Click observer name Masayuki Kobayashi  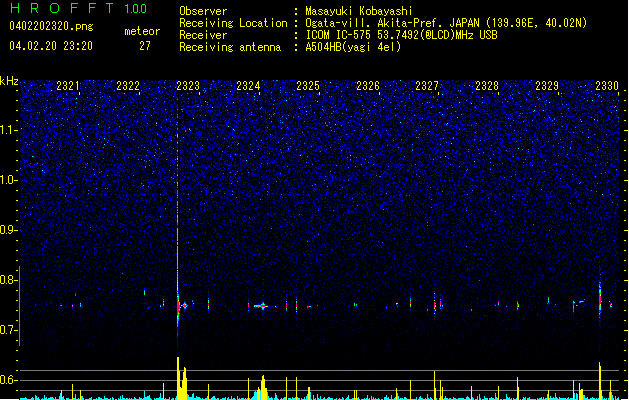click(359, 11)
